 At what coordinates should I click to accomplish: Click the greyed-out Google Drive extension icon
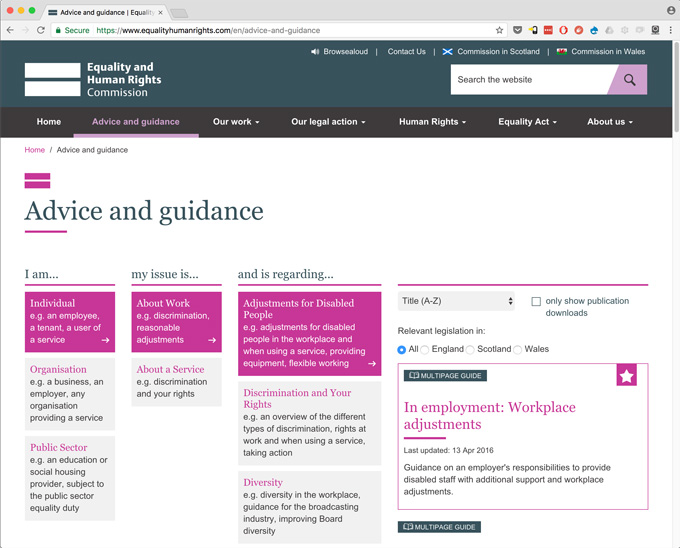(609, 30)
